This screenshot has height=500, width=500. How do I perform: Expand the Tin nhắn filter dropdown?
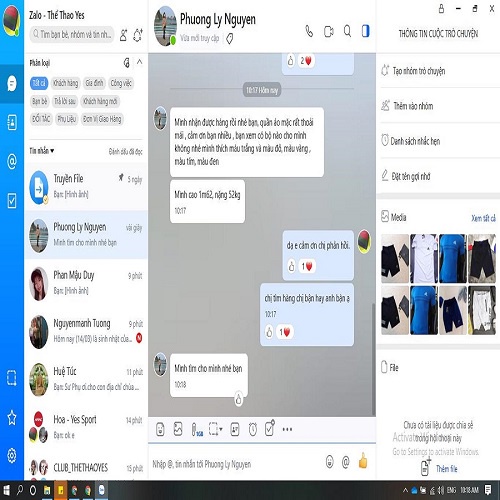(42, 151)
